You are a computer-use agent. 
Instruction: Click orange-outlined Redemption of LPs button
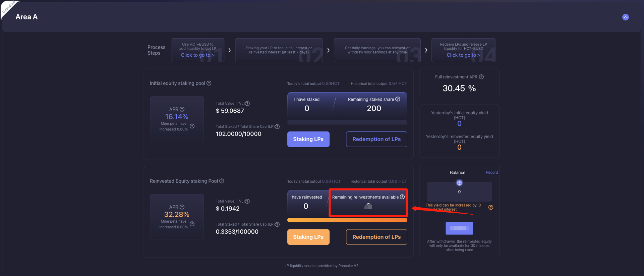click(376, 237)
